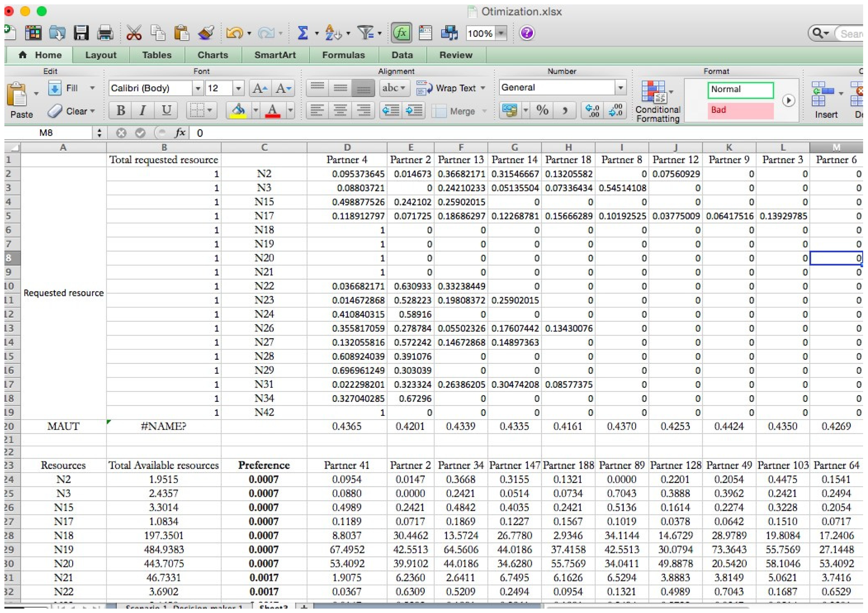Click the Save floppy disk icon
Screen dimensions: 868x613
click(81, 33)
